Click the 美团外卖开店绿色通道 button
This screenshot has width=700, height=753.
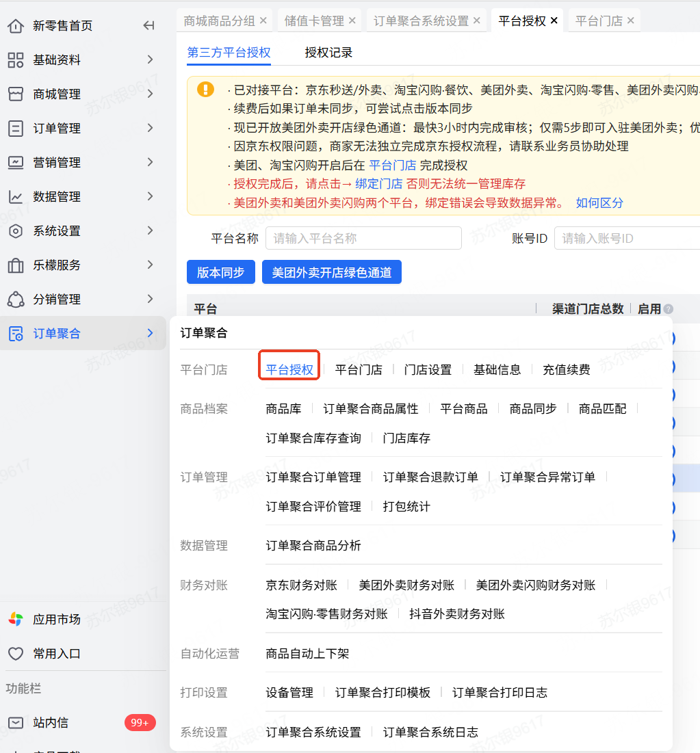coord(331,272)
